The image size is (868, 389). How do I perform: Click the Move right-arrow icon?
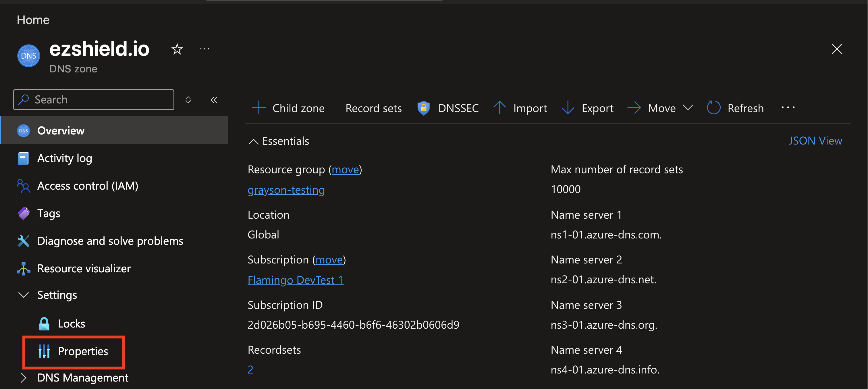click(x=634, y=108)
